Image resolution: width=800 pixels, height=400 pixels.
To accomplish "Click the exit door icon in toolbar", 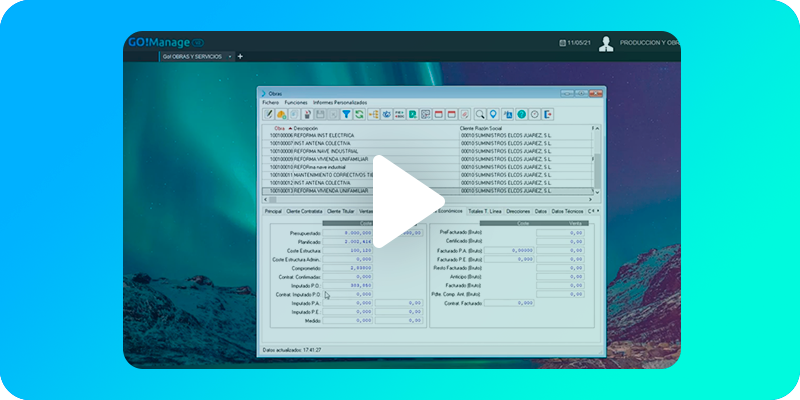I will click(x=547, y=114).
